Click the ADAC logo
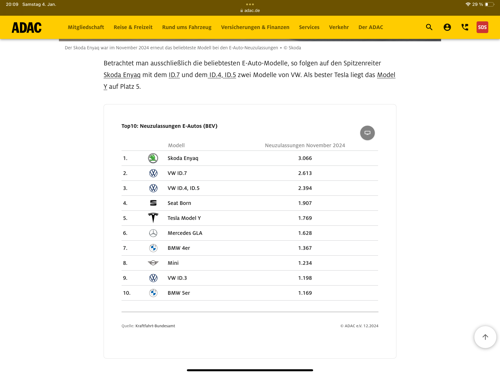This screenshot has width=500, height=374. point(27,27)
